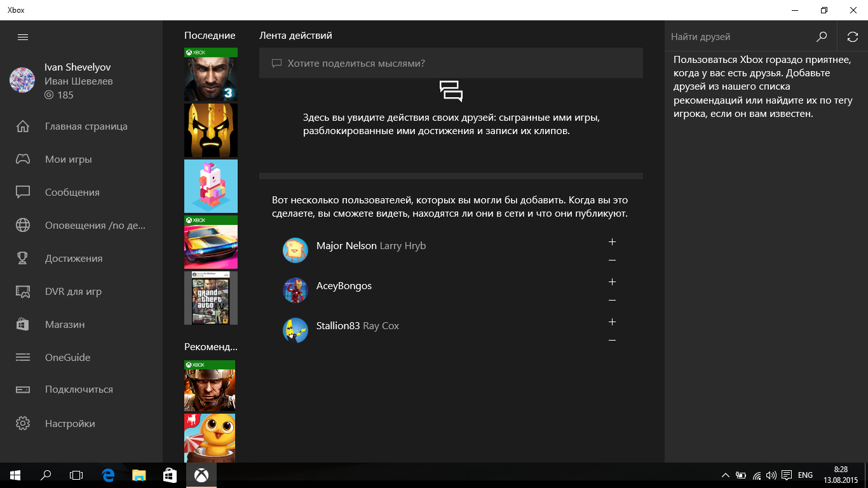Click the speech bubble Messages icon
Screen dimensions: 868x488
pos(23,193)
